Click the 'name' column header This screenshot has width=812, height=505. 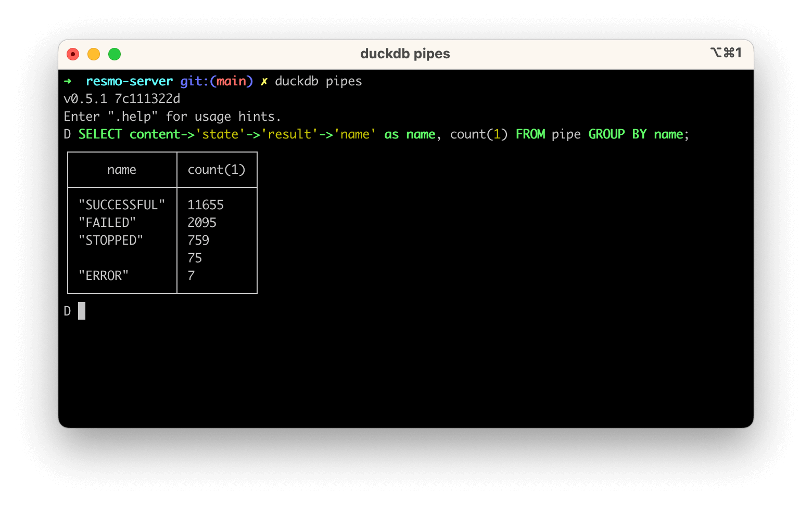[x=122, y=170]
